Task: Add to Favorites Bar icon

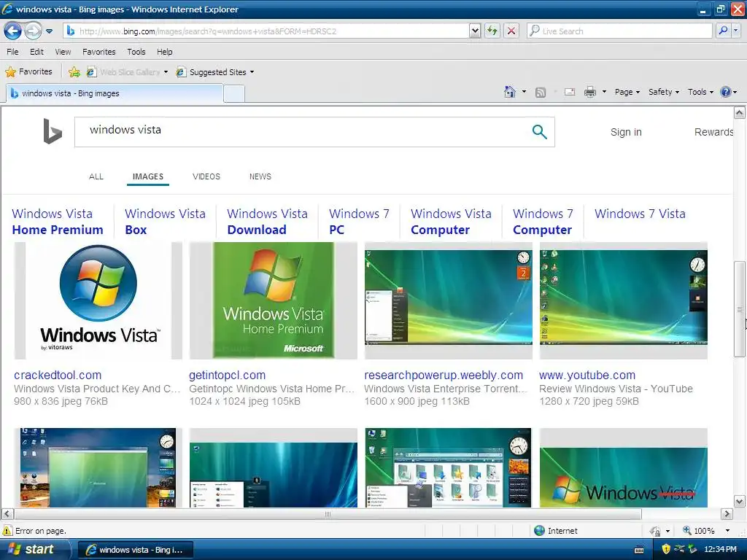Action: coord(74,72)
